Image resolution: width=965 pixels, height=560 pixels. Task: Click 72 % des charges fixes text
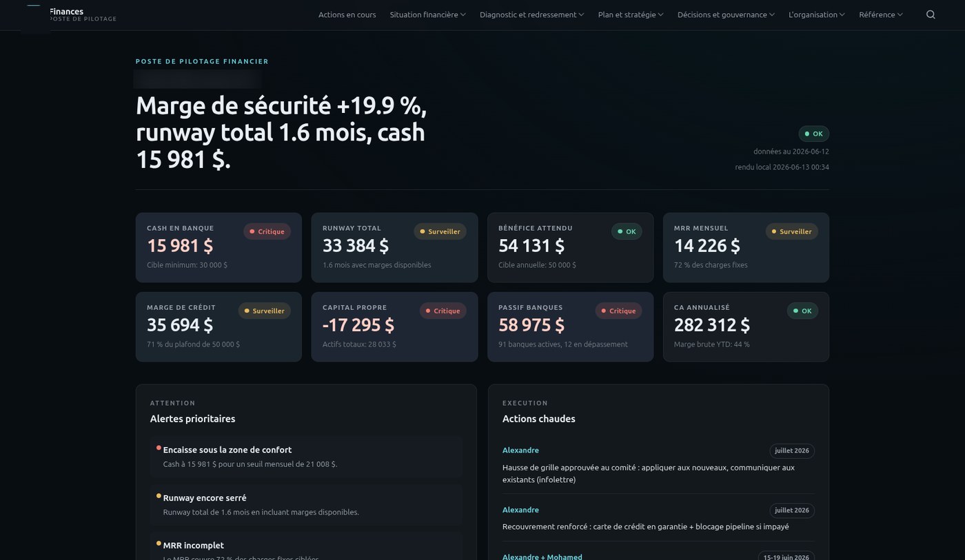pyautogui.click(x=711, y=265)
